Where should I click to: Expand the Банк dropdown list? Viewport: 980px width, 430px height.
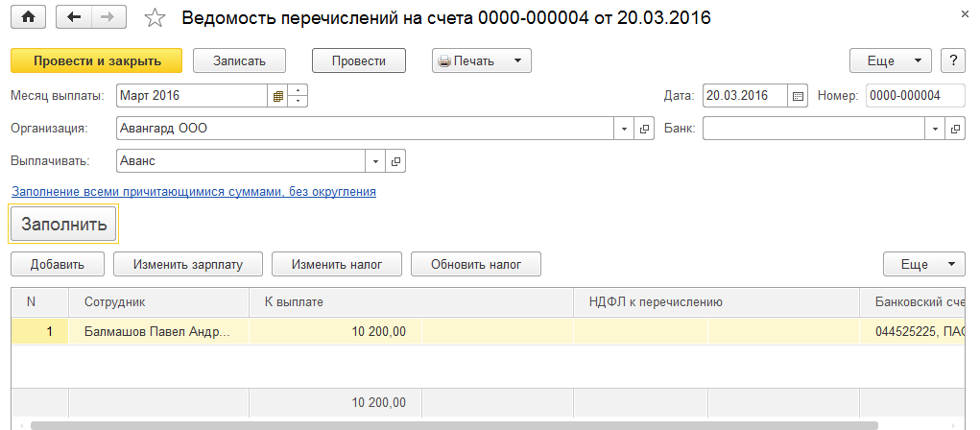935,129
